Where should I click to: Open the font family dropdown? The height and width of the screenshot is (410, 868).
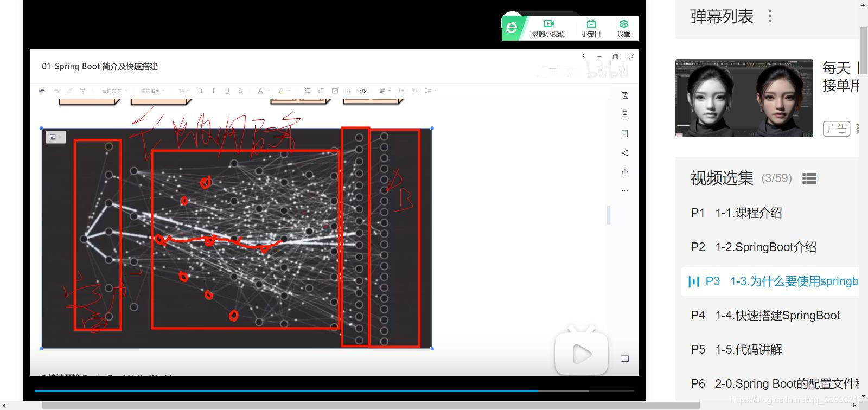pyautogui.click(x=152, y=91)
